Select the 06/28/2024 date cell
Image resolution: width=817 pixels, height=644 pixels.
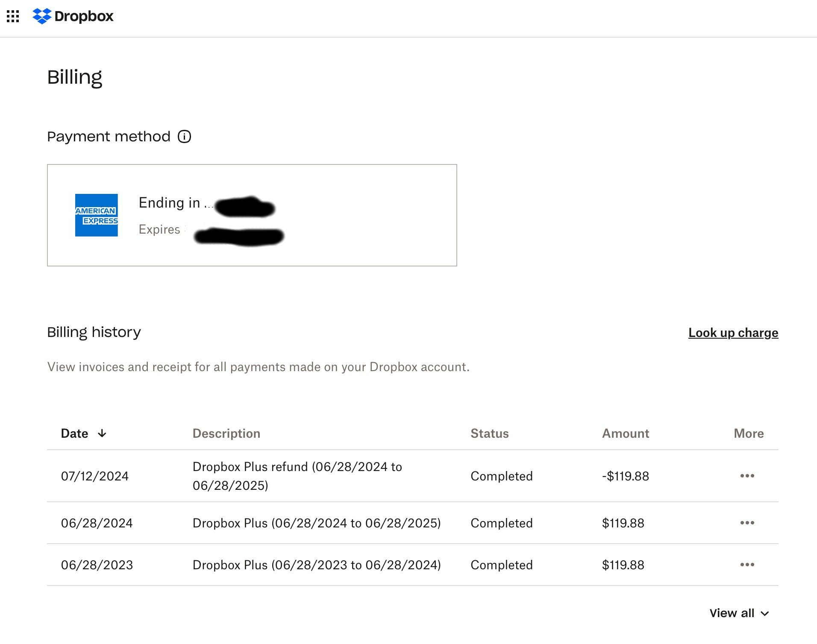point(97,523)
